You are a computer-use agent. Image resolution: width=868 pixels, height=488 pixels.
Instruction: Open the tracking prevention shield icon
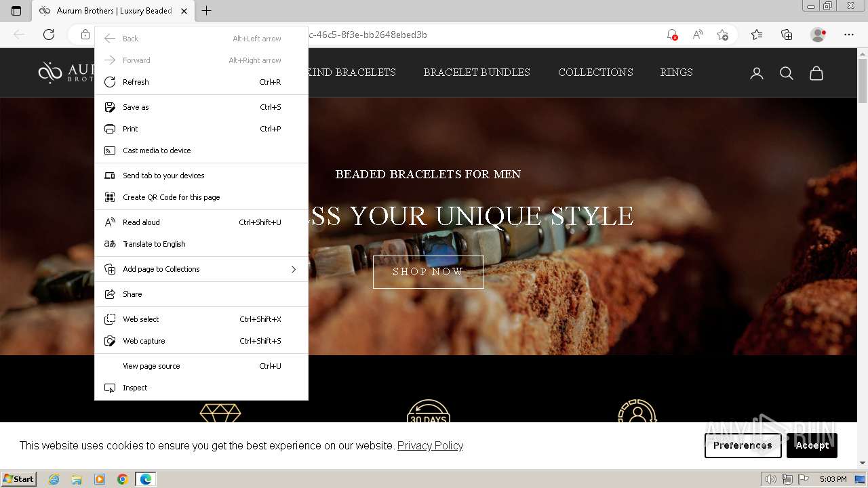tap(672, 35)
